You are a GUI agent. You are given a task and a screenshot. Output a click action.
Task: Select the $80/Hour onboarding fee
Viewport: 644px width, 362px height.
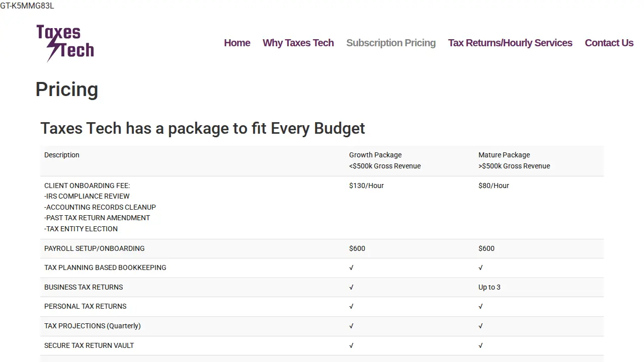point(494,186)
